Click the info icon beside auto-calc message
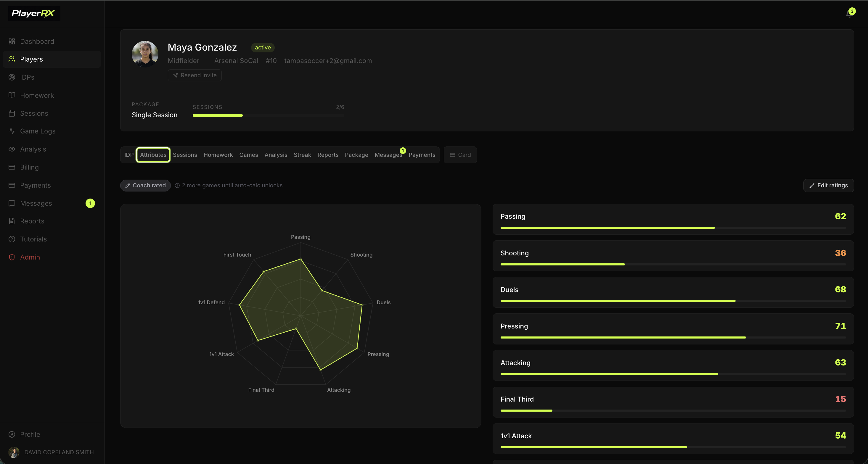Viewport: 868px width, 464px height. tap(177, 186)
